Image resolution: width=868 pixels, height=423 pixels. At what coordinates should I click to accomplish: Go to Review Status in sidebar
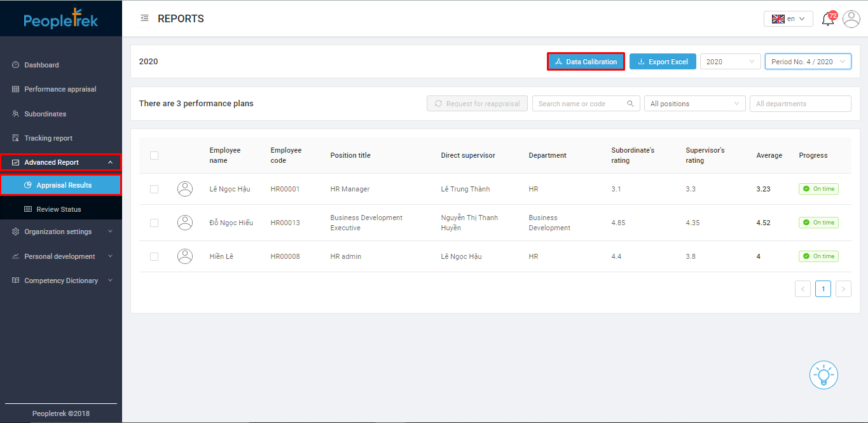[59, 209]
